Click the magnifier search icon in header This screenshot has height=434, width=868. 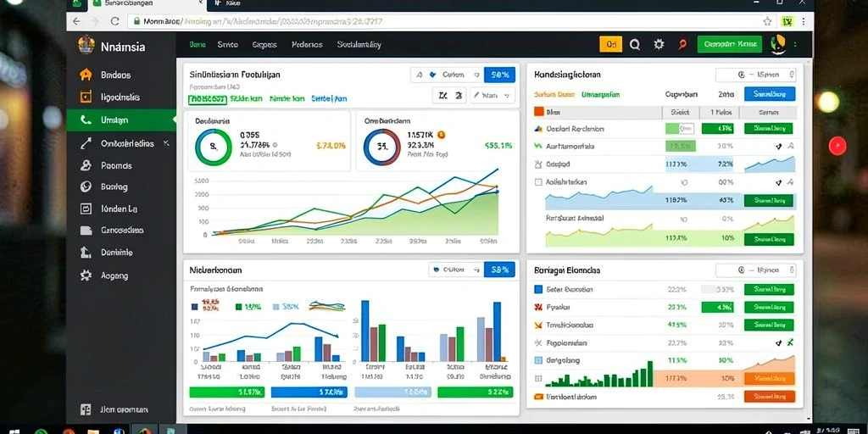(x=635, y=45)
